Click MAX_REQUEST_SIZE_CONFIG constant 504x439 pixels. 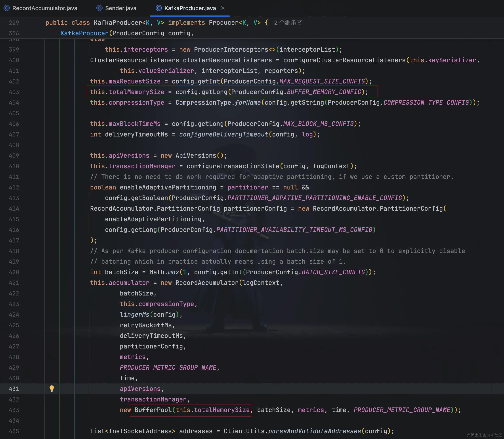point(322,81)
